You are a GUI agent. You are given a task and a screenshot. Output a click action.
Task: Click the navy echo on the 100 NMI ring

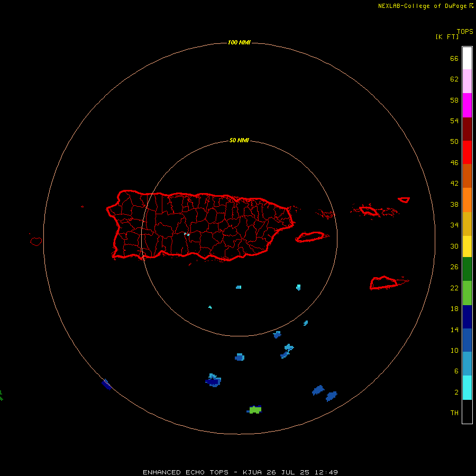point(106,385)
